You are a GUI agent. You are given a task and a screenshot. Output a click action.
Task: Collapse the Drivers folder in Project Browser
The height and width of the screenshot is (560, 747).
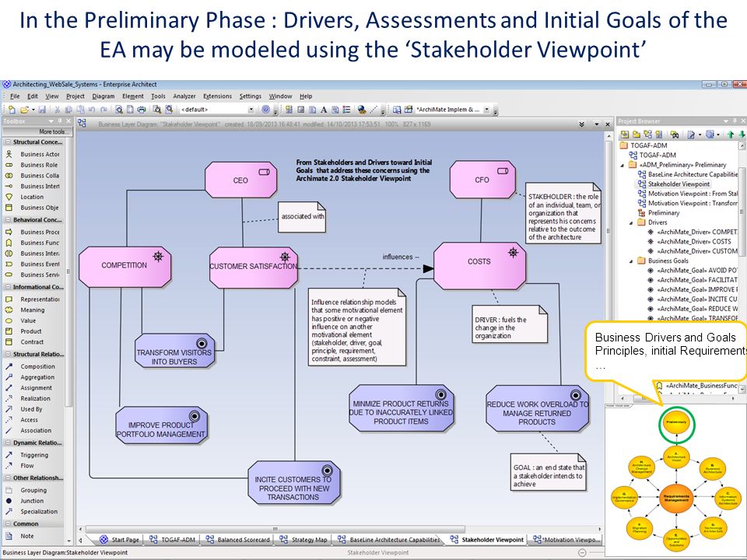point(632,223)
